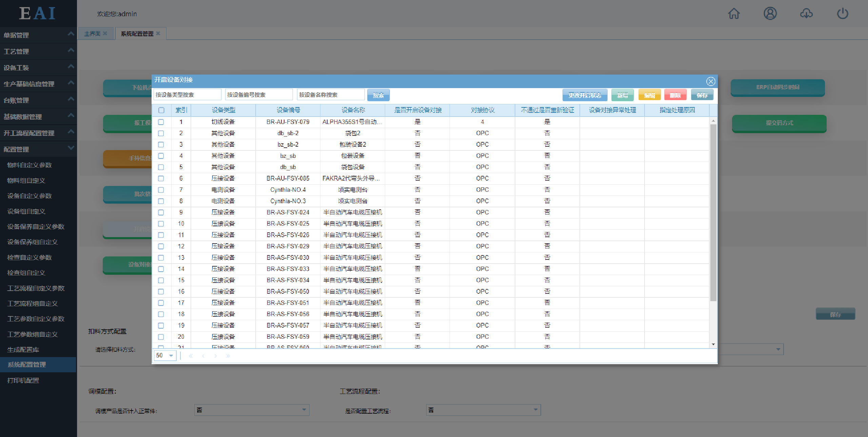868x437 pixels.
Task: Close the 主界面 tab with its x
Action: pos(105,33)
